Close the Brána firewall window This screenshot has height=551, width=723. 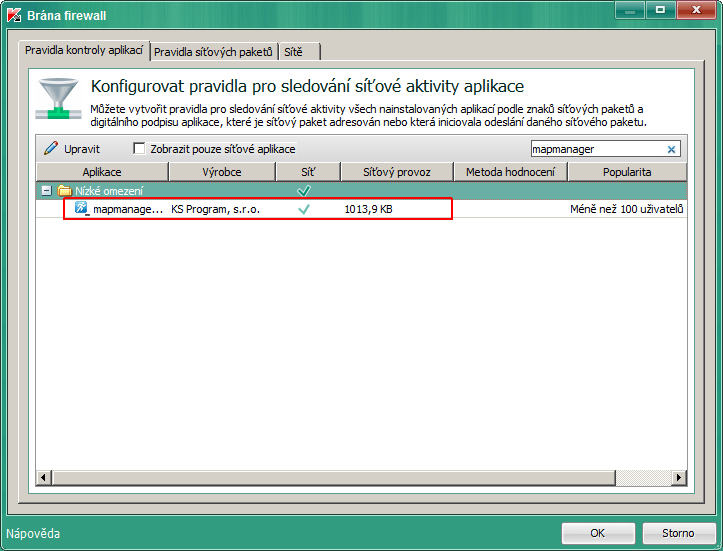coord(697,10)
